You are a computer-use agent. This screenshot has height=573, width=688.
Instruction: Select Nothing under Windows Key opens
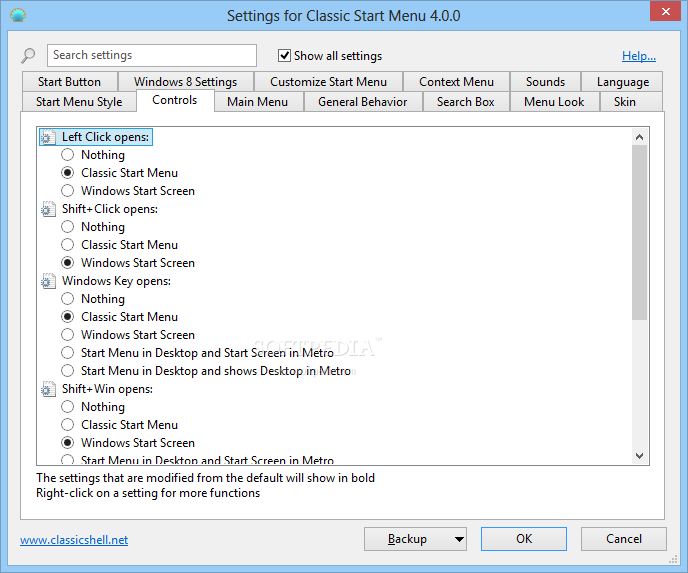click(67, 298)
